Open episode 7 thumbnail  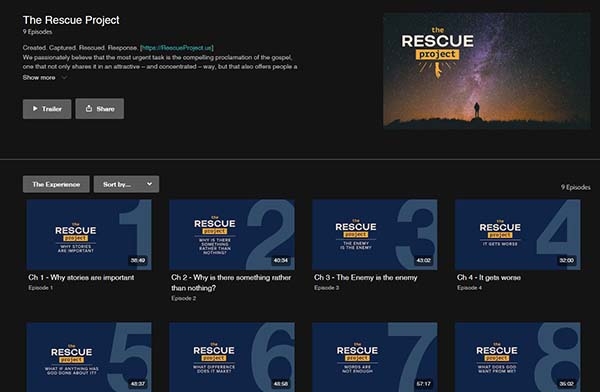coord(375,357)
